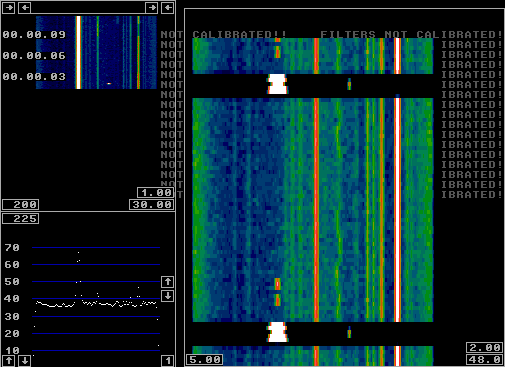
Task: Select the 2.00 box in the waterfall corner
Action: pyautogui.click(x=484, y=347)
